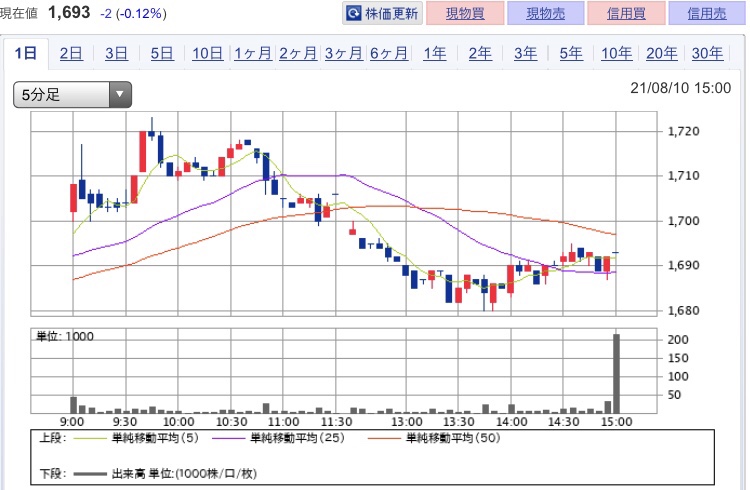Click the 株価更新 button
The width and height of the screenshot is (750, 490).
click(382, 13)
